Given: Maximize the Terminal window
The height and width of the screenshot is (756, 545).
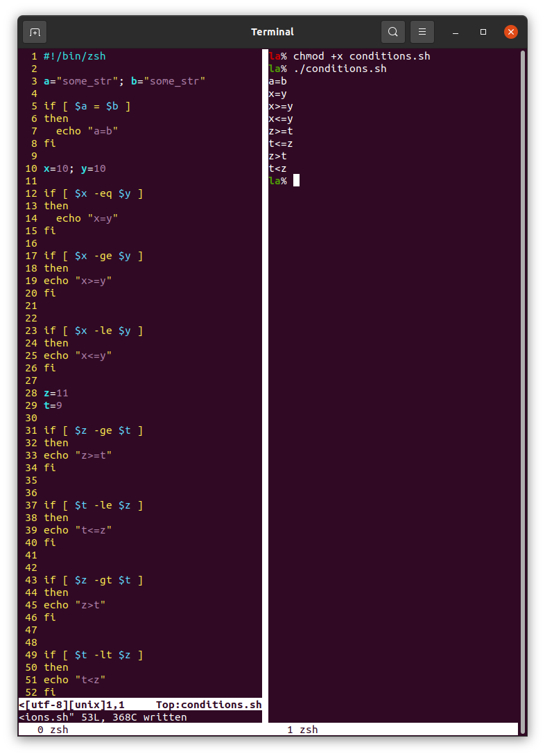Looking at the screenshot, I should click(483, 32).
